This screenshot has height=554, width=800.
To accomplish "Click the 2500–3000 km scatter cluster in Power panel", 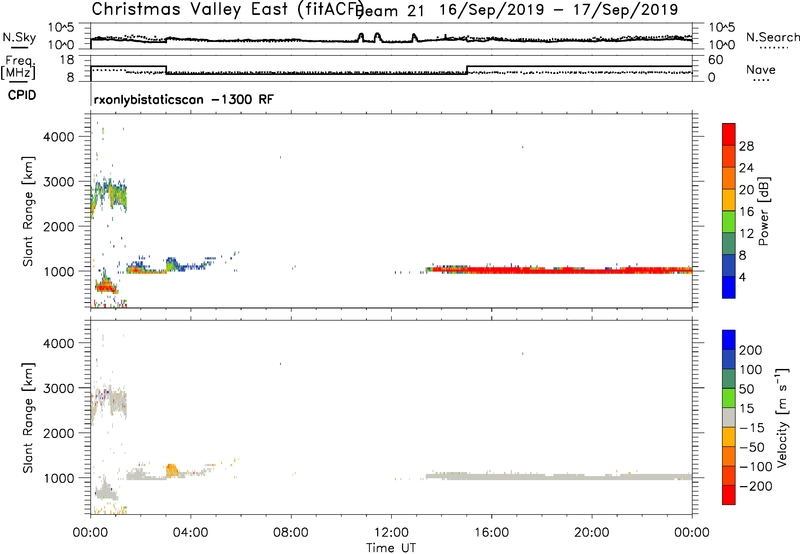I will click(x=109, y=196).
